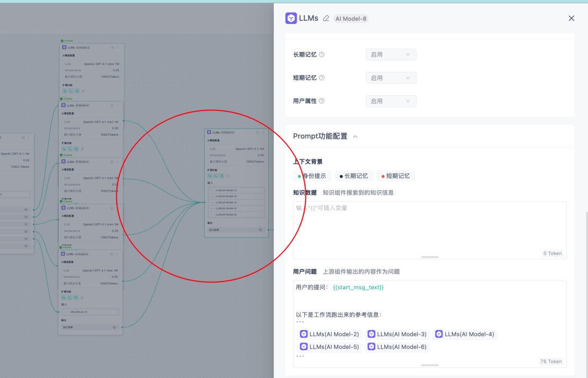This screenshot has width=588, height=378.
Task: Toggle the 短期记忆 context tag
Action: (x=396, y=176)
